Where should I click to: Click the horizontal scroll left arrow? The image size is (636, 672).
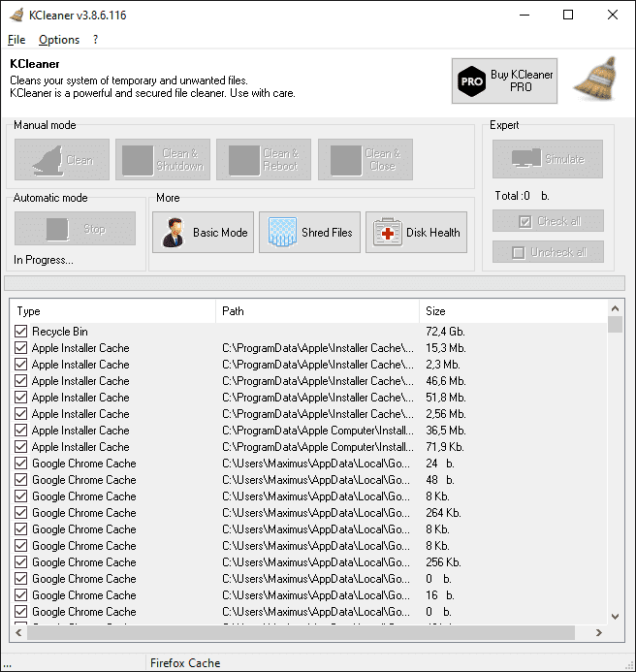[18, 632]
